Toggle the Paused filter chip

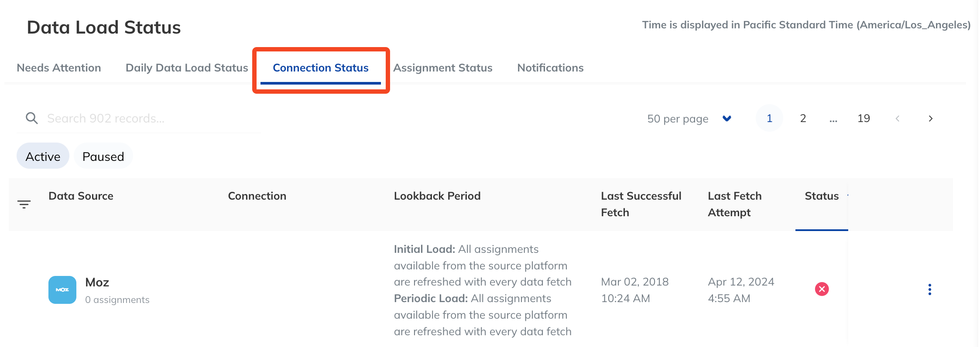(103, 156)
